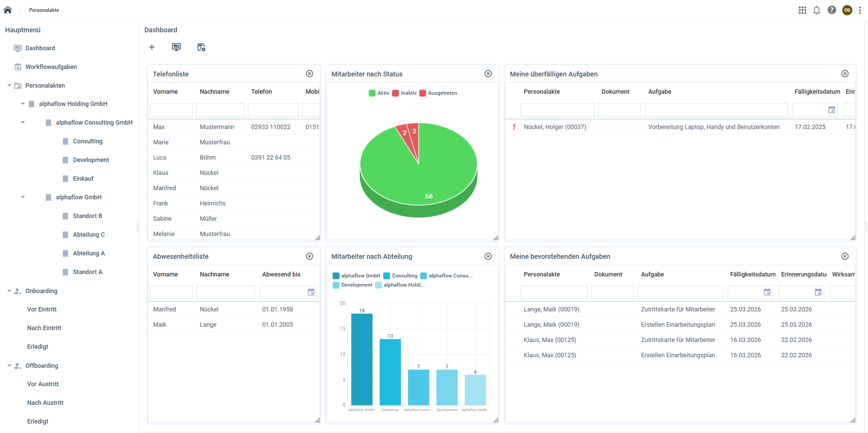Click the help question mark icon

coord(832,10)
